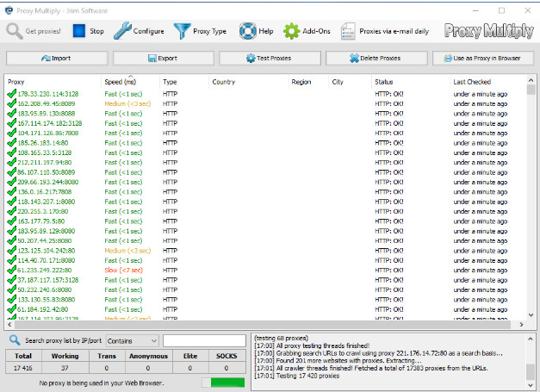This screenshot has width=540, height=392.
Task: Sort by the Country column header
Action: (248, 82)
